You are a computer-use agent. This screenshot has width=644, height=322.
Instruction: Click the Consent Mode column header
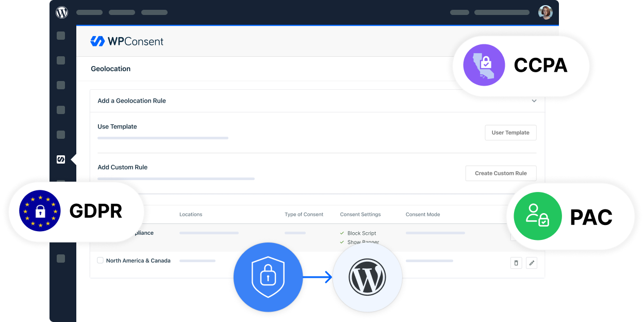pos(423,214)
